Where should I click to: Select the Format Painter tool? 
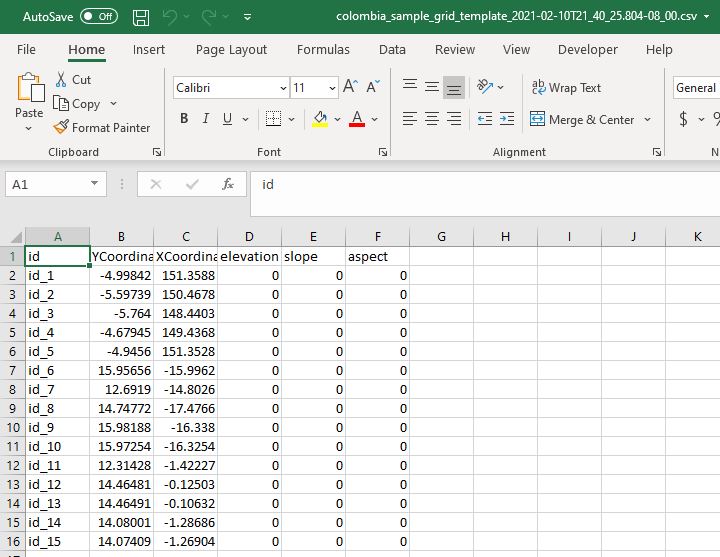click(x=101, y=127)
